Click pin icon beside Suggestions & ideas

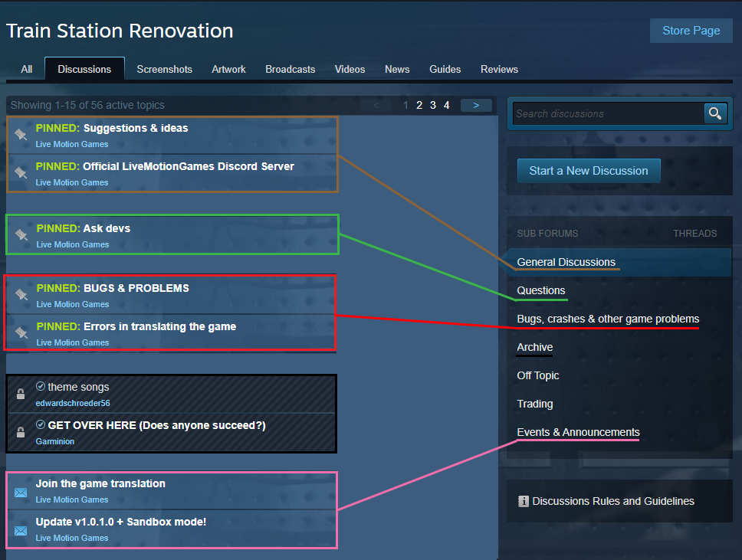[21, 135]
